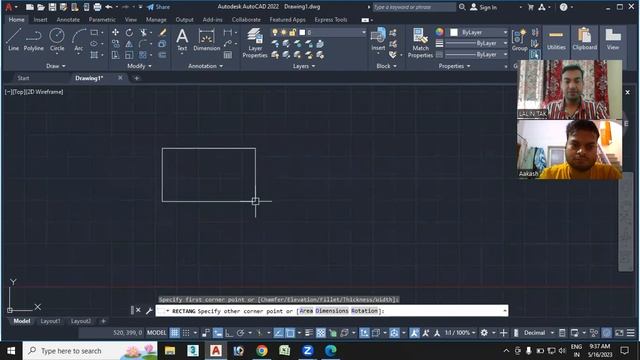The width and height of the screenshot is (640, 360).
Task: Activate the Scale tool
Action: coord(129,55)
